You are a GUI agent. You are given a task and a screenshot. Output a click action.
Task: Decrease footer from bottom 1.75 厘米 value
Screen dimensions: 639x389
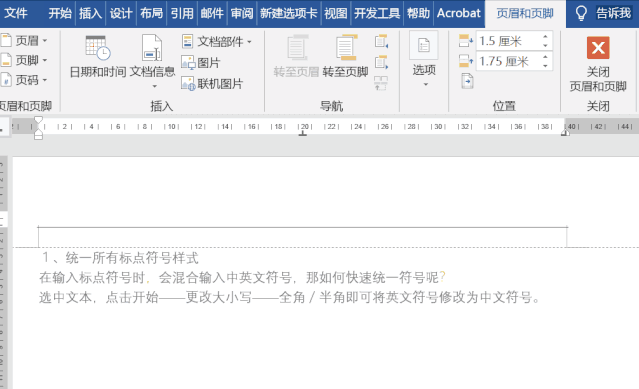pos(545,66)
